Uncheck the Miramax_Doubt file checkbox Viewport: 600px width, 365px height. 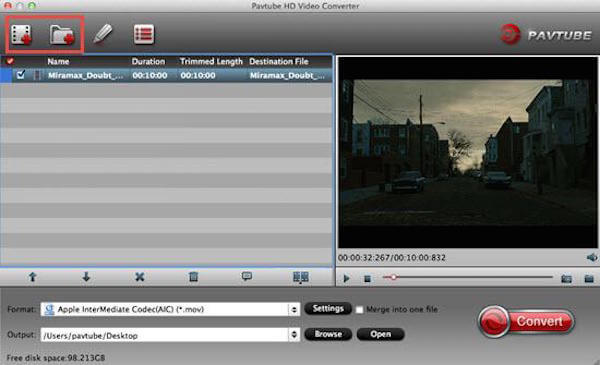point(21,75)
